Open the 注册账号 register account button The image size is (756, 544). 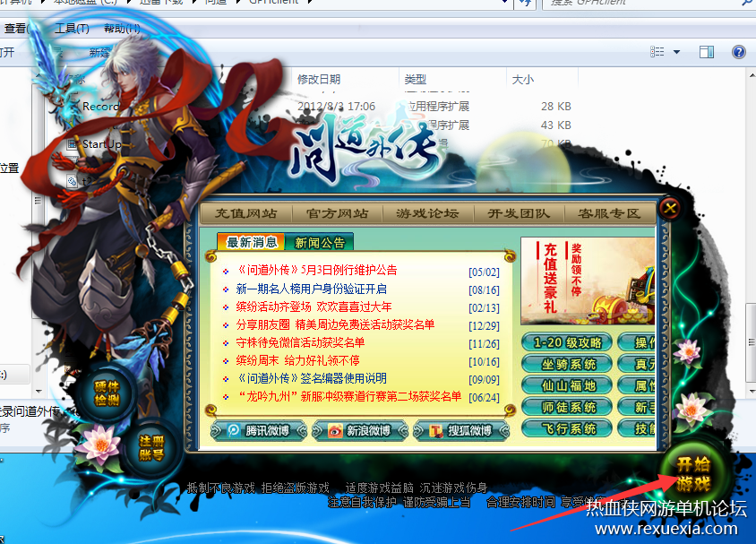click(x=151, y=448)
